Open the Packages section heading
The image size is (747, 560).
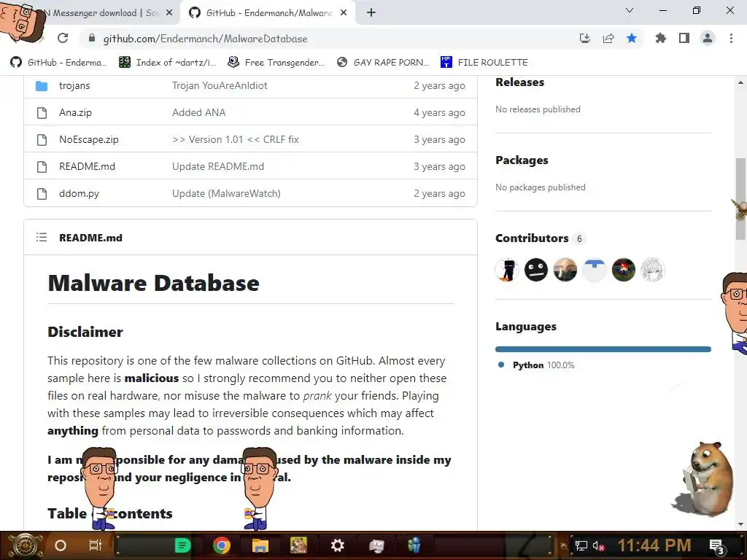pyautogui.click(x=522, y=160)
